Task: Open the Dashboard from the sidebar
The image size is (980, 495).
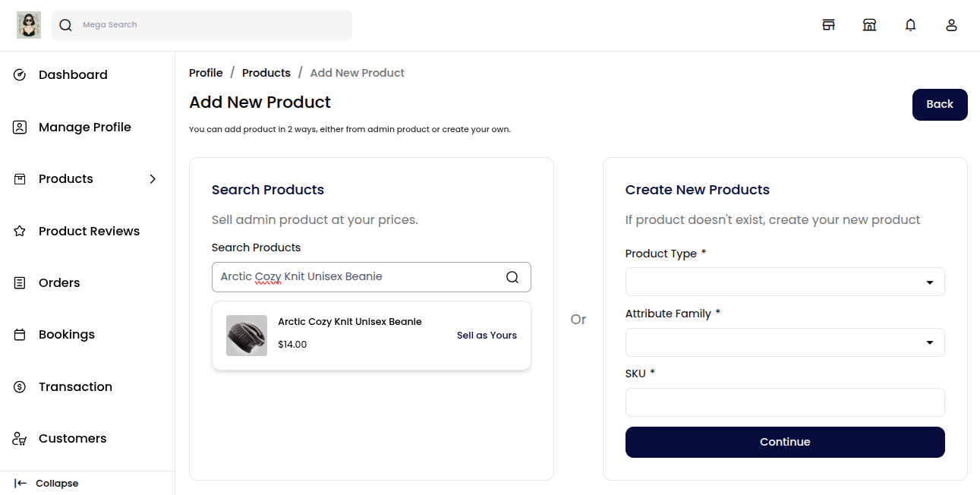Action: coord(73,74)
